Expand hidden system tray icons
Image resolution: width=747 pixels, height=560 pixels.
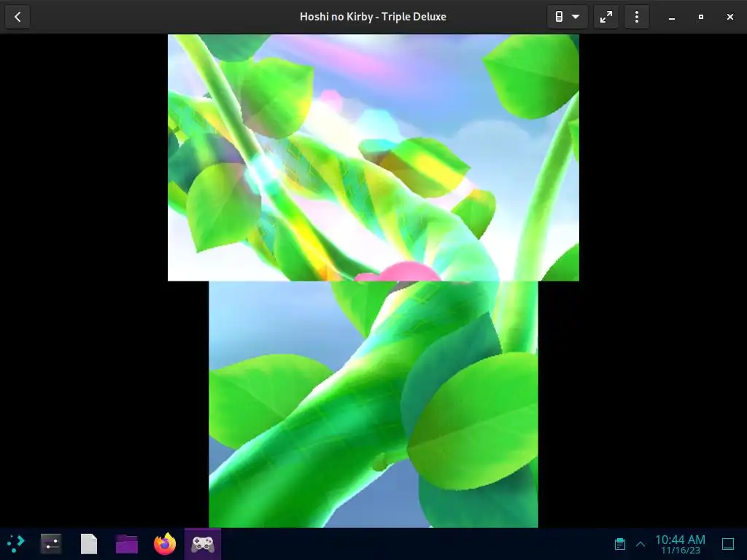(640, 544)
